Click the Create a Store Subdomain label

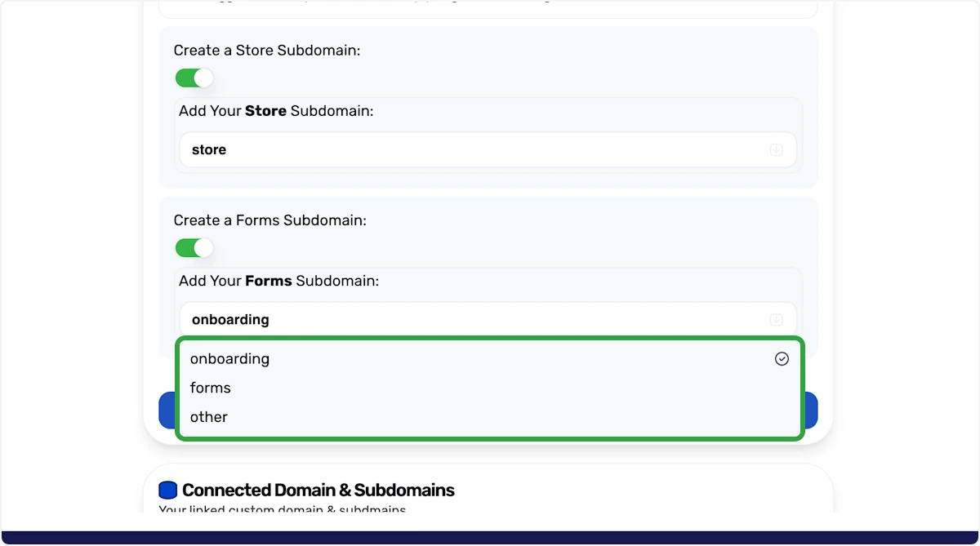267,51
